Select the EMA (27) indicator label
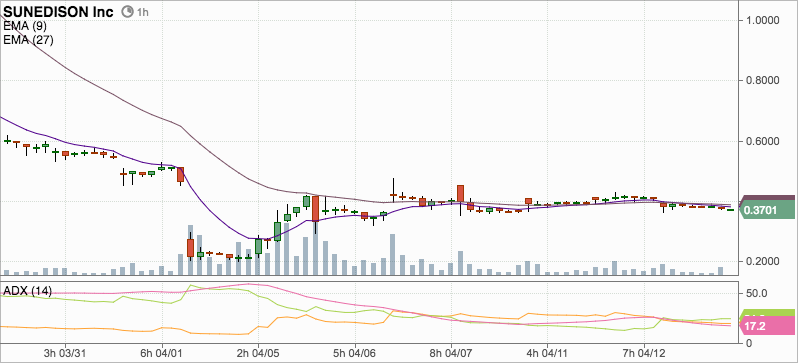The height and width of the screenshot is (363, 798). (28, 40)
